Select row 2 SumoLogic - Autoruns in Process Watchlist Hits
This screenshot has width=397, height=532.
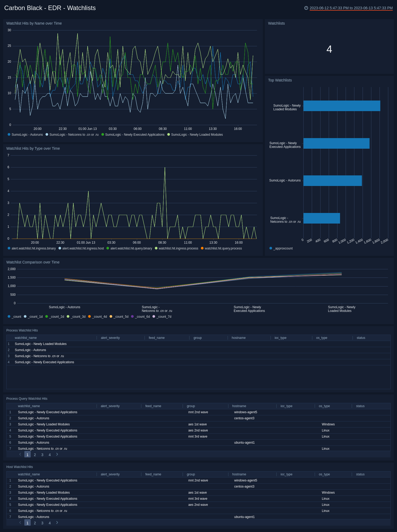tap(198, 350)
